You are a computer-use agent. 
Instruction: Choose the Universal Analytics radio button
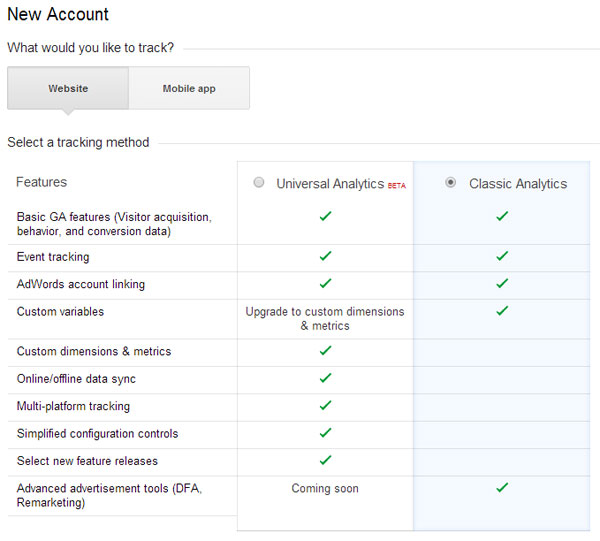[x=259, y=183]
